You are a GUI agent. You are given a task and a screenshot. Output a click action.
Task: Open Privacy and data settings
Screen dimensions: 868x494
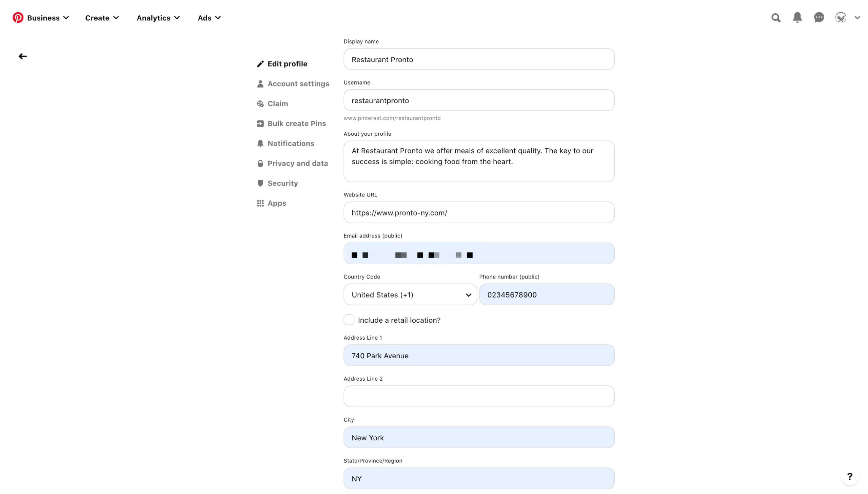[x=297, y=164]
